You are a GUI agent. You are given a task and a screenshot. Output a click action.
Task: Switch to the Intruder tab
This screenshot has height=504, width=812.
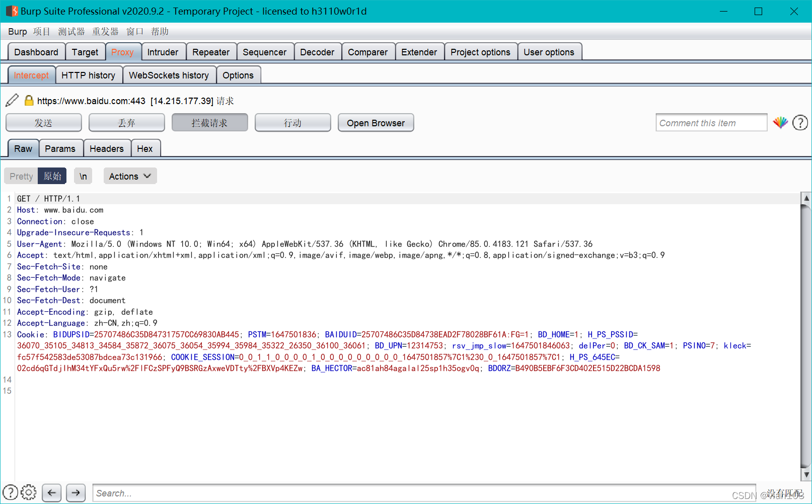tap(163, 52)
